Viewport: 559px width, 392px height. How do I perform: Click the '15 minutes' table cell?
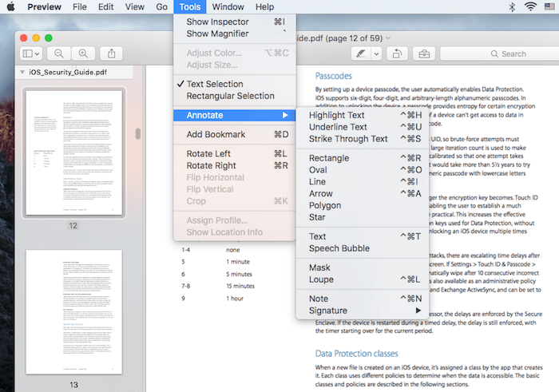point(240,286)
